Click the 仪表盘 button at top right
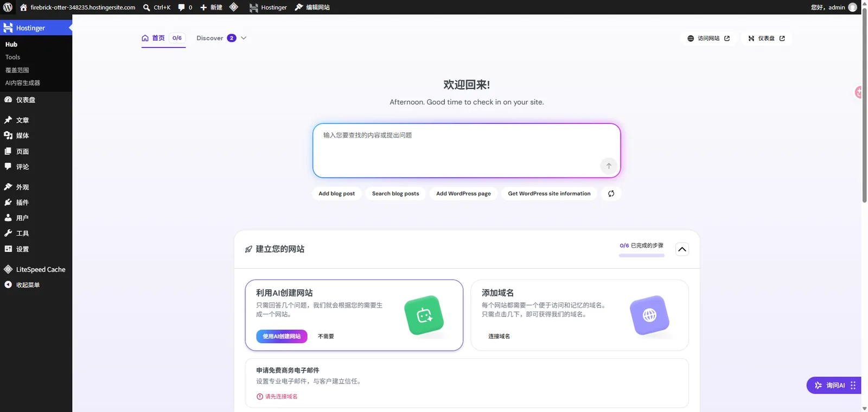This screenshot has width=868, height=412. tap(767, 39)
